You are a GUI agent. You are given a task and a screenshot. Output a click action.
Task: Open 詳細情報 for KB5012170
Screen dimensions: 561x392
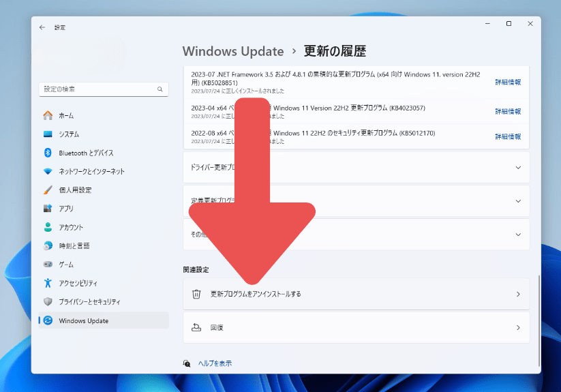click(x=508, y=136)
